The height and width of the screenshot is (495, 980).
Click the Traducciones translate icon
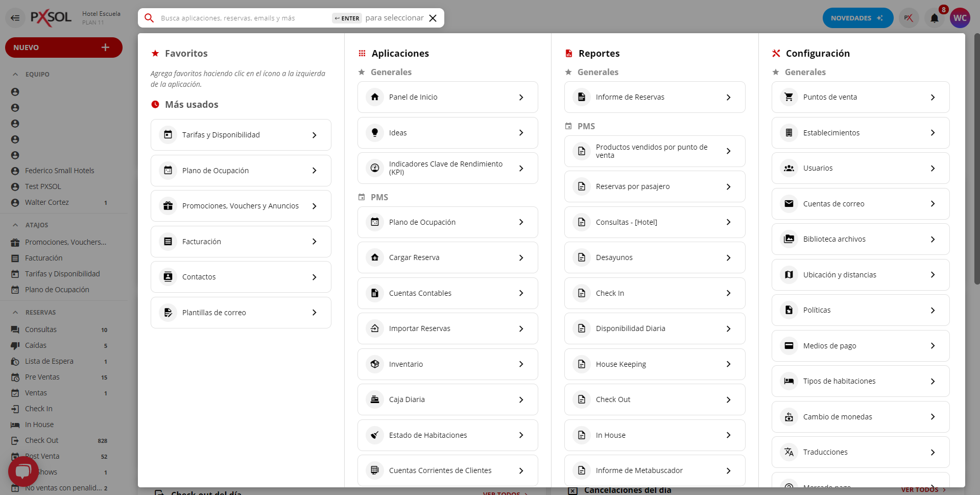(788, 452)
